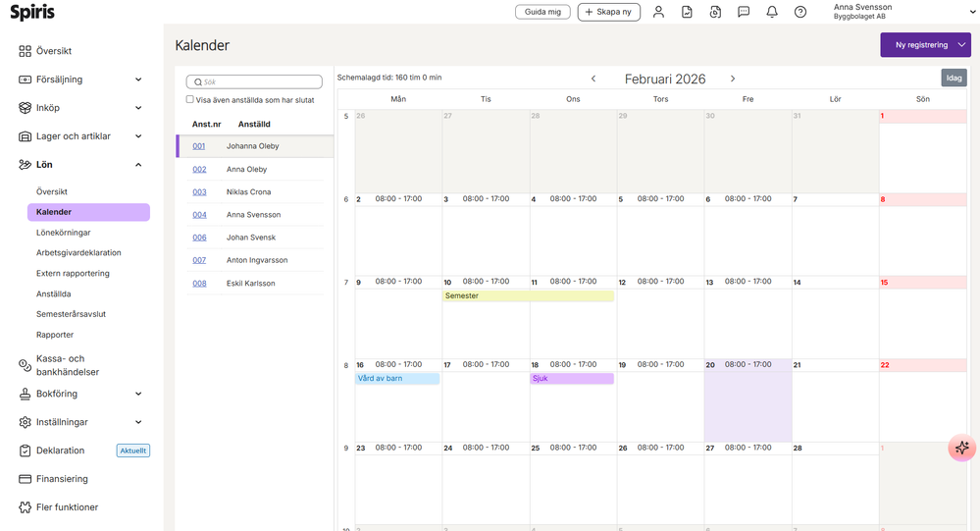The width and height of the screenshot is (980, 531).
Task: Click the Idag button
Action: point(954,78)
